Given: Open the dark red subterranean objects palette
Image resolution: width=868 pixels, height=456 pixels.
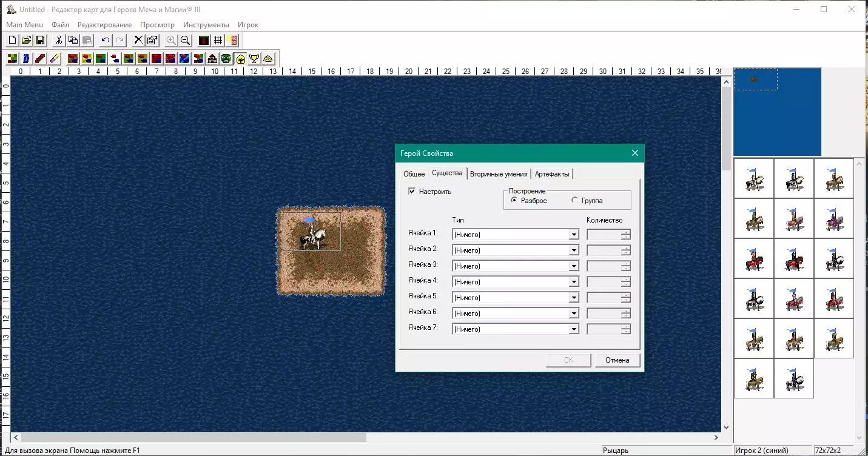Looking at the screenshot, I should (x=156, y=59).
